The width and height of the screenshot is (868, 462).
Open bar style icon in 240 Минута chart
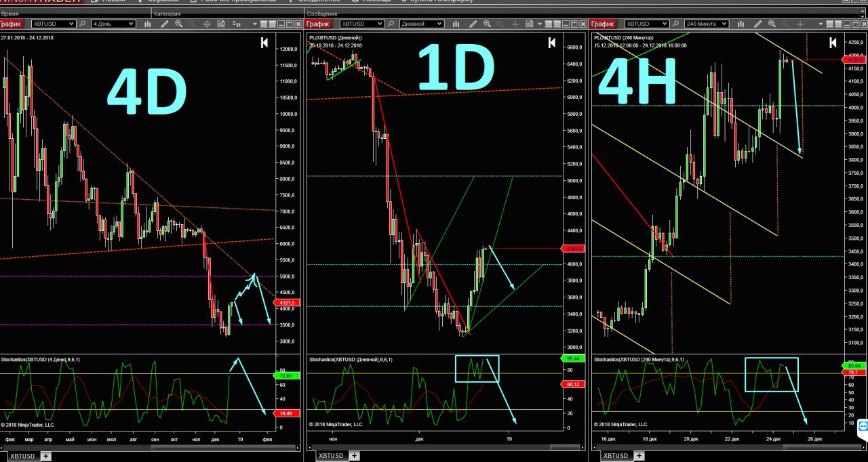(x=741, y=24)
